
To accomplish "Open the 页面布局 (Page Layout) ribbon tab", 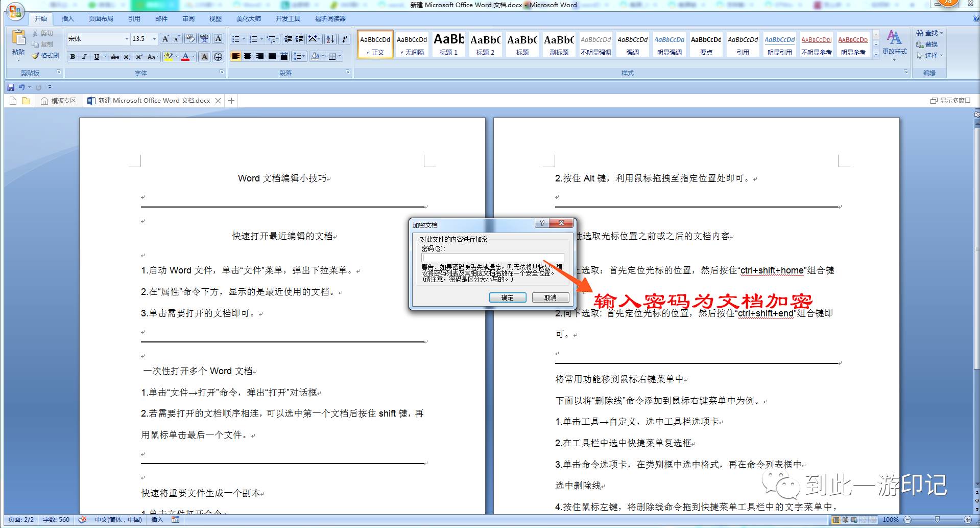I will [101, 19].
